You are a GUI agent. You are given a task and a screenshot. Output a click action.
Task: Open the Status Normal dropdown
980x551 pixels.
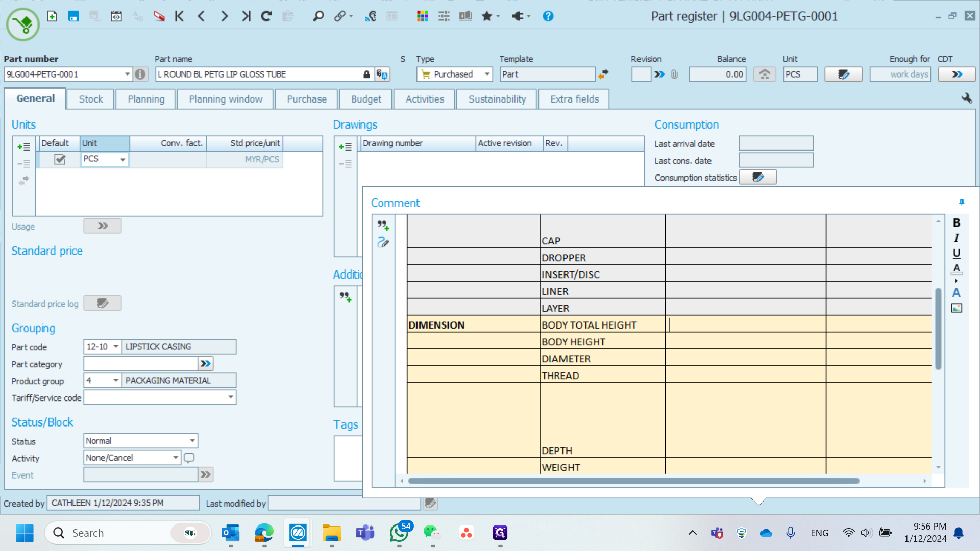point(192,441)
